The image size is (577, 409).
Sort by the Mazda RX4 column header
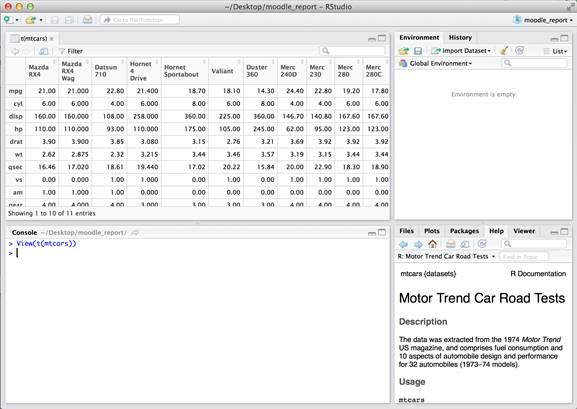tap(42, 71)
